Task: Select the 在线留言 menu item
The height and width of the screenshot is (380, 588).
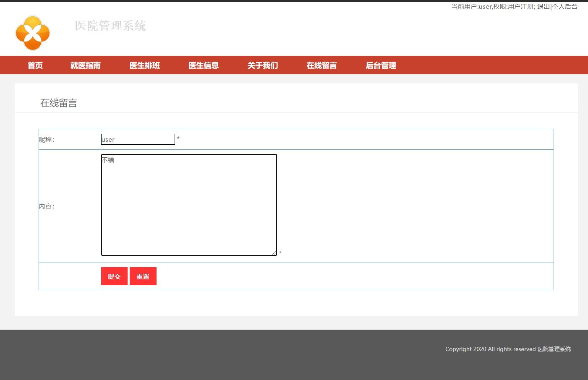Action: (321, 65)
